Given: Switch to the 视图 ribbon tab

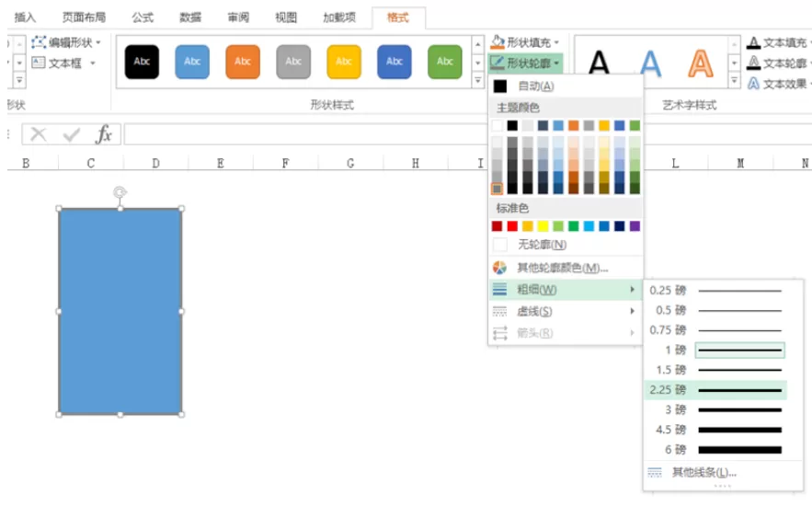Looking at the screenshot, I should coord(286,17).
